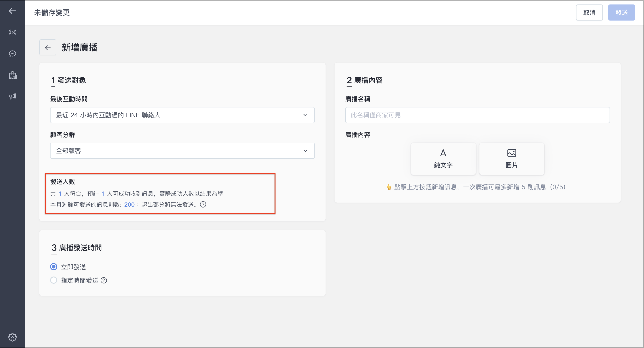This screenshot has width=644, height=348.
Task: Click help icon next to 指定時間發送
Action: (104, 280)
